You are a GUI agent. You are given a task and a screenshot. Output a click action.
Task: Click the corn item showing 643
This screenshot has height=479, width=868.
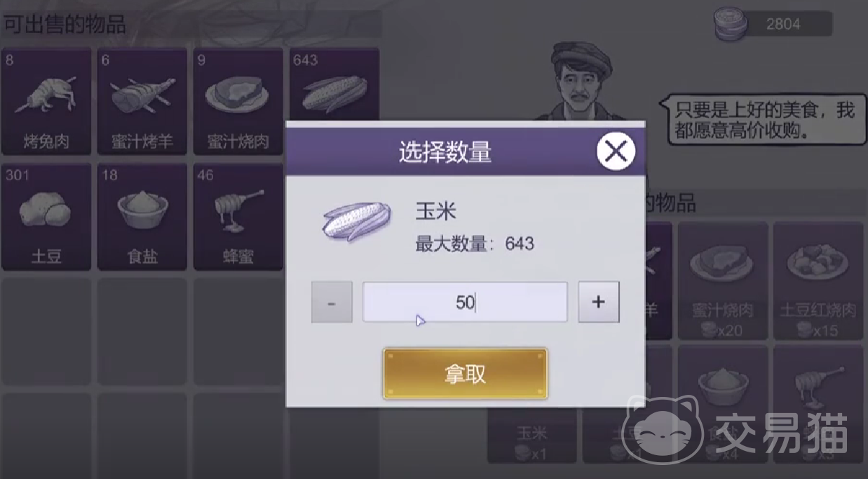[x=334, y=84]
